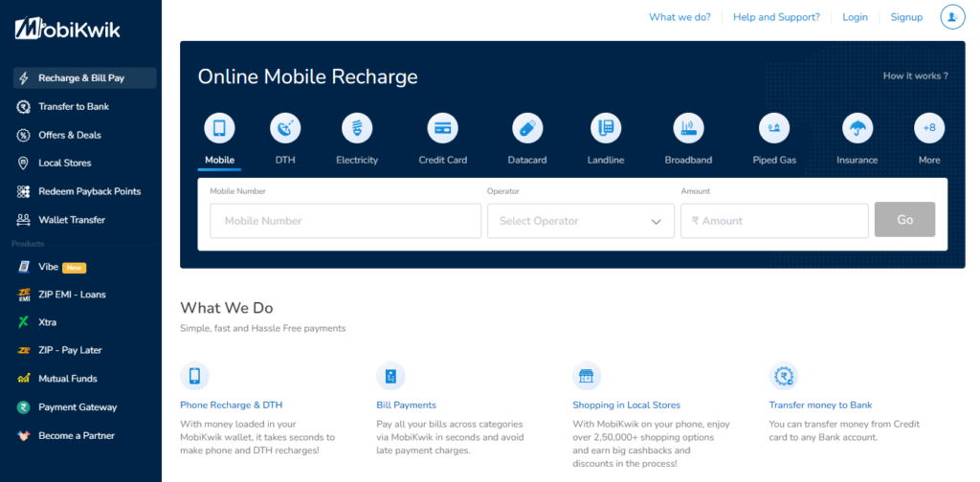Select the Mobile recharge icon
Viewport: 980px width, 482px height.
click(x=219, y=128)
